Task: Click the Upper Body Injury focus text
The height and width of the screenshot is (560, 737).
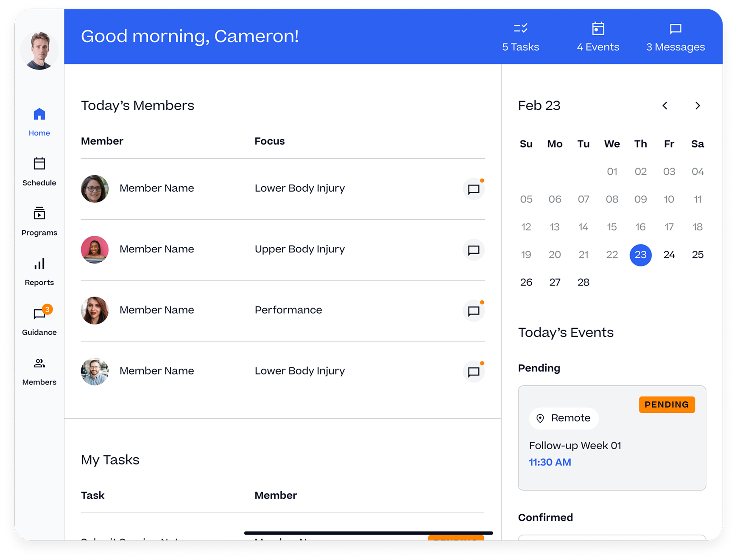Action: tap(300, 249)
